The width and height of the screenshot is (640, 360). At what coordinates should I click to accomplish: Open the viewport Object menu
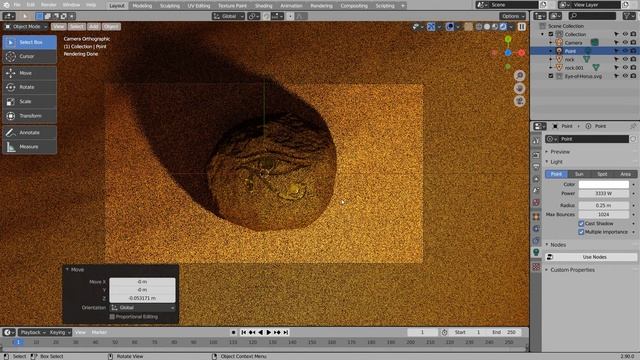111,27
